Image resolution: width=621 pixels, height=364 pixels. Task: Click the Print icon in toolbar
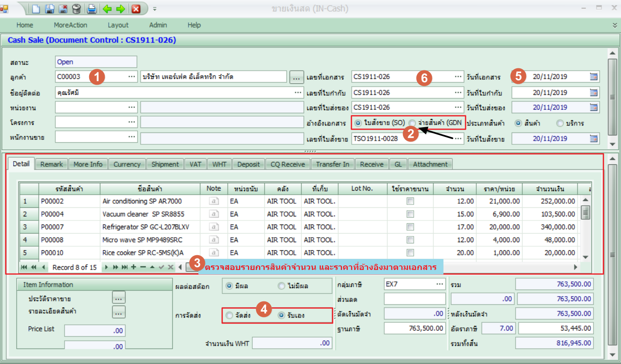(92, 9)
